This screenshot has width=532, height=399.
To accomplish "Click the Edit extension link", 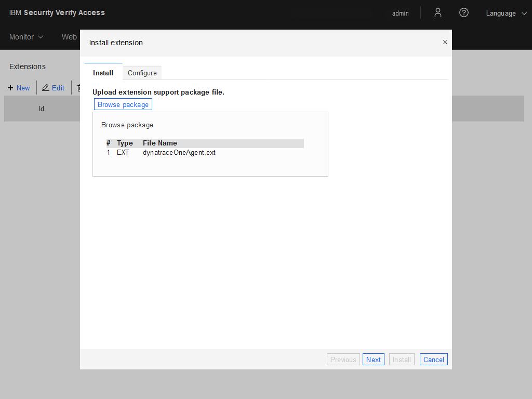I will pyautogui.click(x=58, y=88).
